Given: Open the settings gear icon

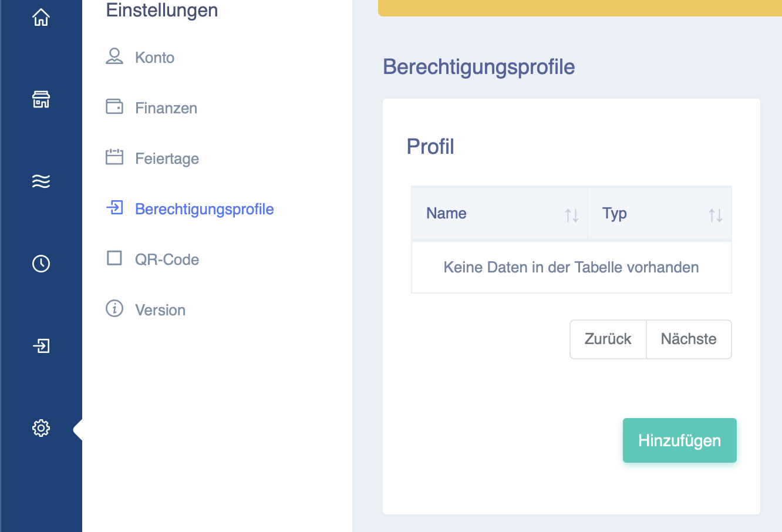Looking at the screenshot, I should 41,427.
